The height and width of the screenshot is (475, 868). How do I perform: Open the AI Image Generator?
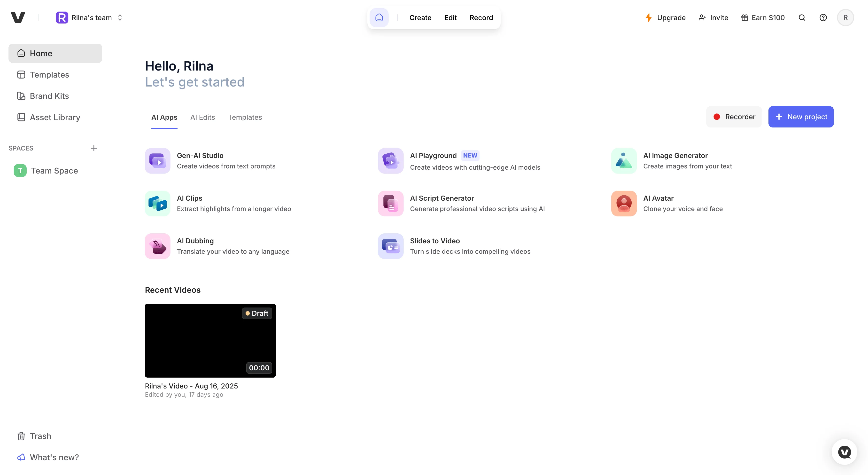pyautogui.click(x=675, y=161)
